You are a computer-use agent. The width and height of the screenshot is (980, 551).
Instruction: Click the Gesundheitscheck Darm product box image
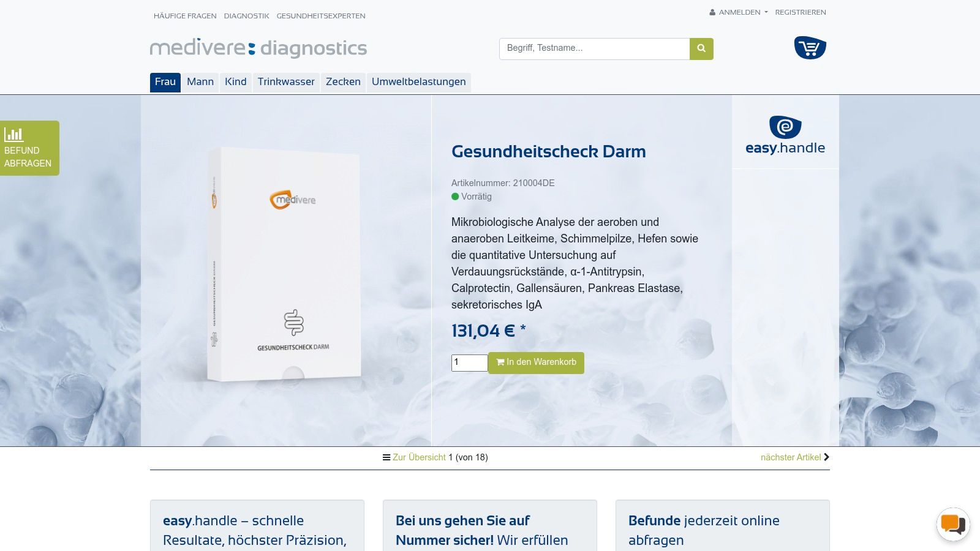tap(284, 264)
